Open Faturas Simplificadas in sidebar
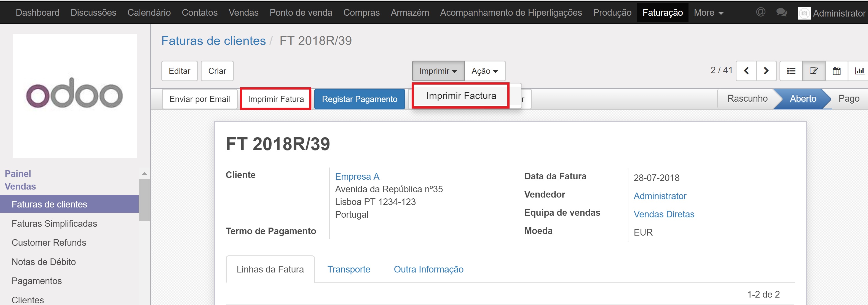 coord(54,223)
